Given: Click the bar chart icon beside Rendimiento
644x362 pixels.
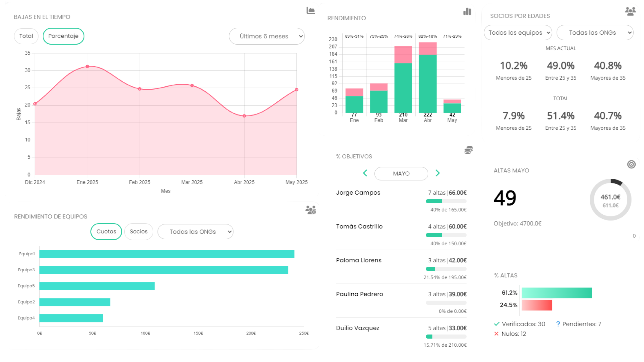Looking at the screenshot, I should point(467,11).
